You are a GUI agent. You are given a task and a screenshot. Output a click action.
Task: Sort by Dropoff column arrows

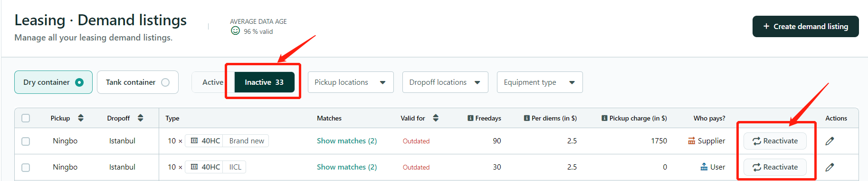pyautogui.click(x=140, y=118)
